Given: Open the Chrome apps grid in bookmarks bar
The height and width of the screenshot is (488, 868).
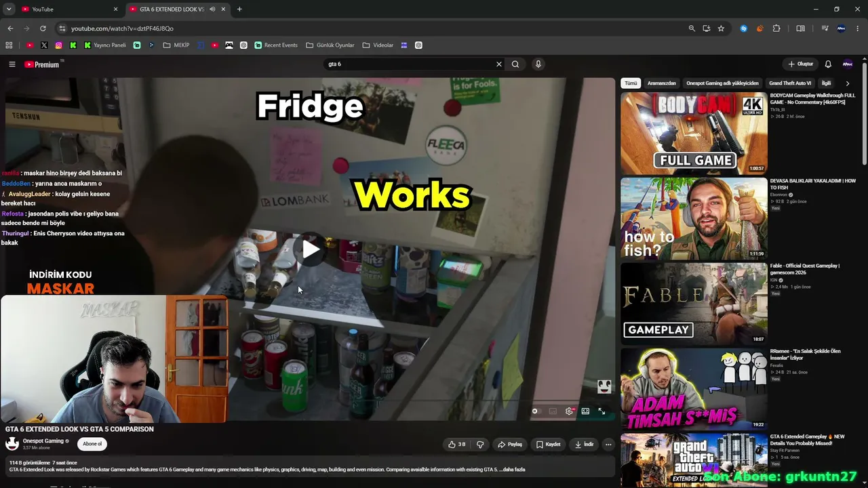Looking at the screenshot, I should tap(9, 45).
